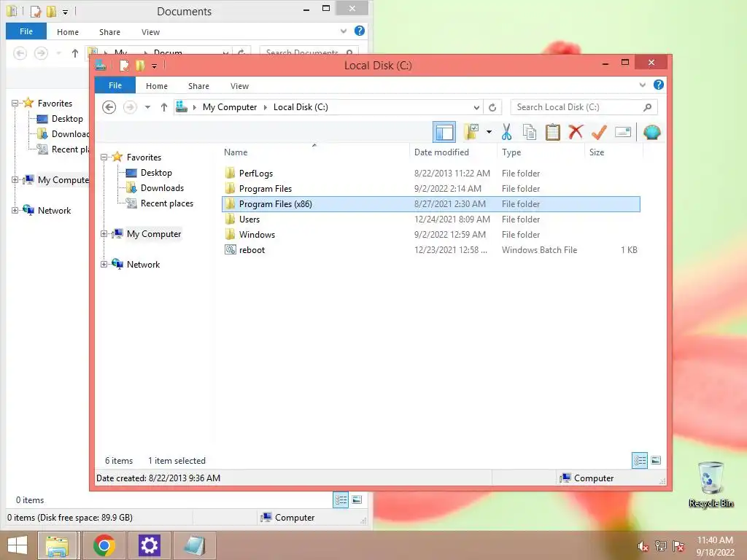Viewport: 747px width, 560px height.
Task: Sort by the Size column header
Action: tap(614, 152)
